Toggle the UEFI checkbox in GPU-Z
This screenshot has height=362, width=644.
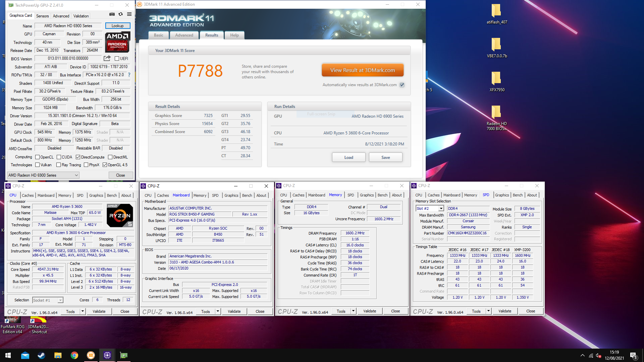117,59
